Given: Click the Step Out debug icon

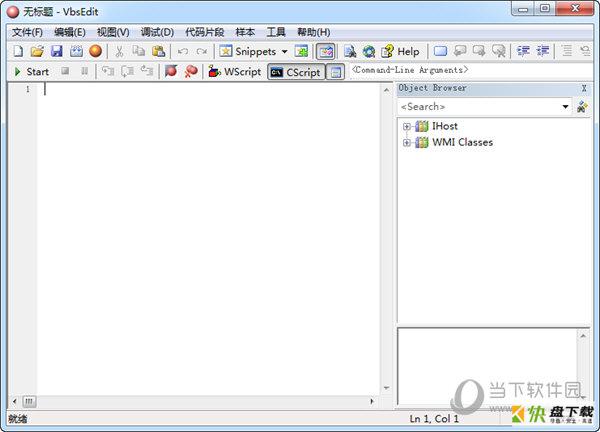Looking at the screenshot, I should tap(147, 71).
